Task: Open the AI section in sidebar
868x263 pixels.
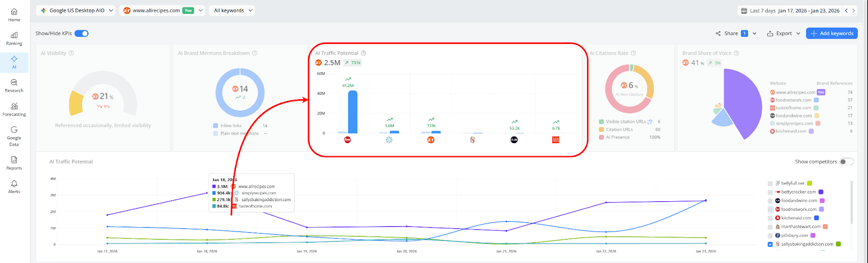Action: coord(14,62)
